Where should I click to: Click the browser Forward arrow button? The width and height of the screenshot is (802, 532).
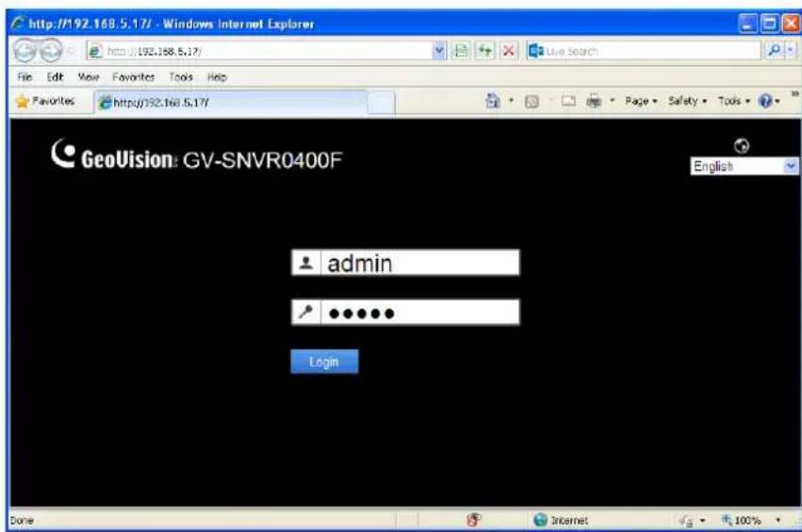click(x=50, y=51)
